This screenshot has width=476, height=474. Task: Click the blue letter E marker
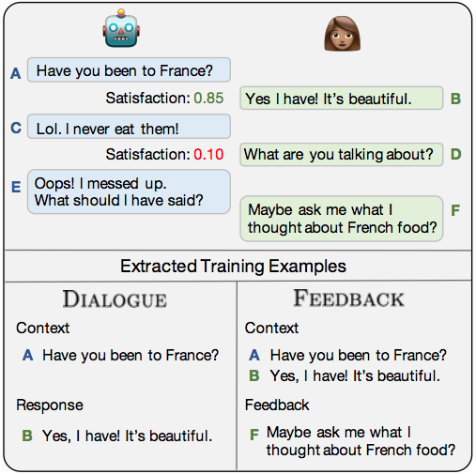tap(16, 187)
